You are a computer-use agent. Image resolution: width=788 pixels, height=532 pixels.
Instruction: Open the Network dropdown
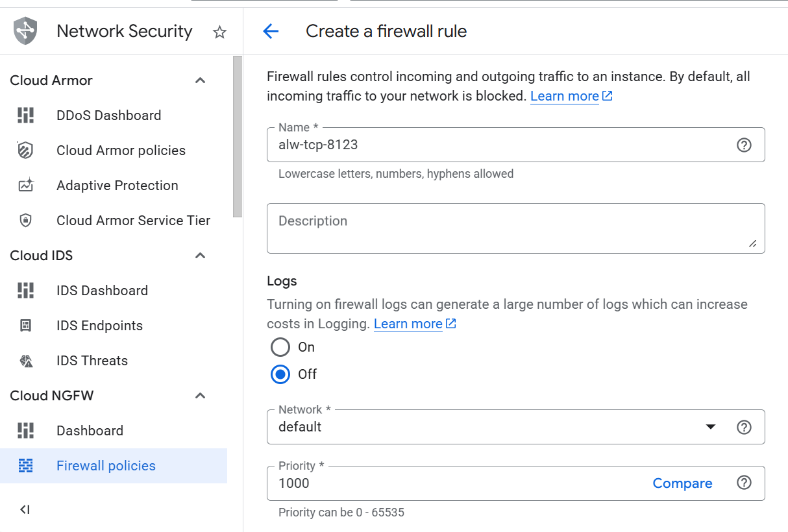(711, 426)
